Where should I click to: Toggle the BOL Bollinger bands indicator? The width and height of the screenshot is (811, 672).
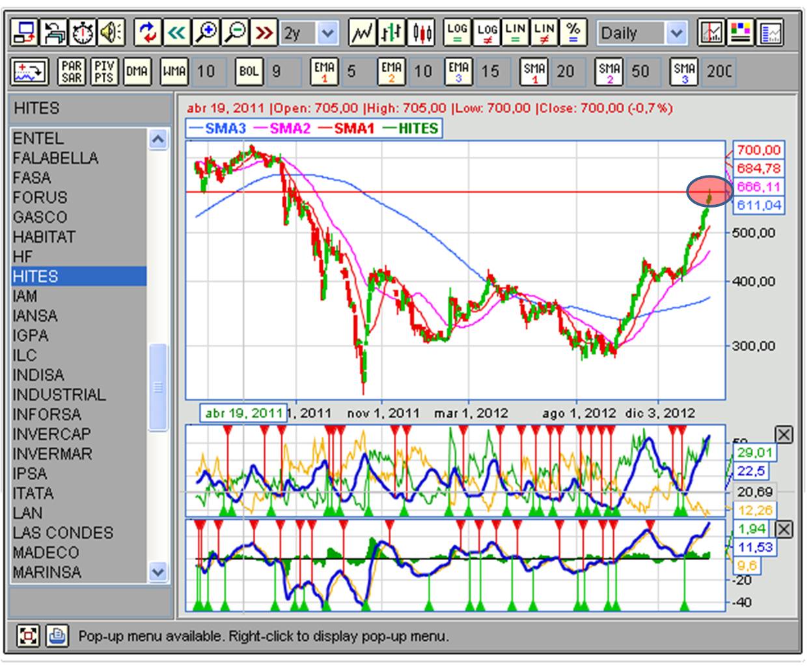[249, 72]
